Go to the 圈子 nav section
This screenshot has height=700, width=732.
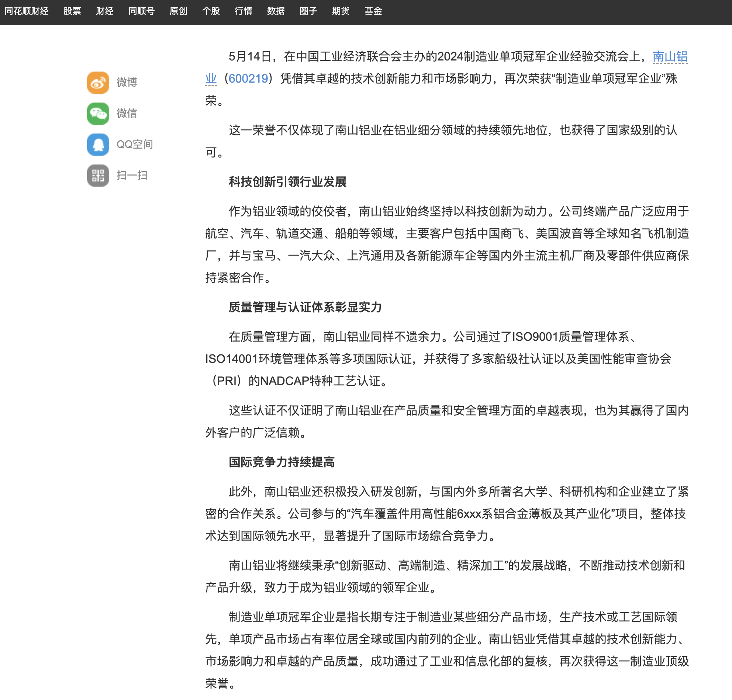pos(308,11)
